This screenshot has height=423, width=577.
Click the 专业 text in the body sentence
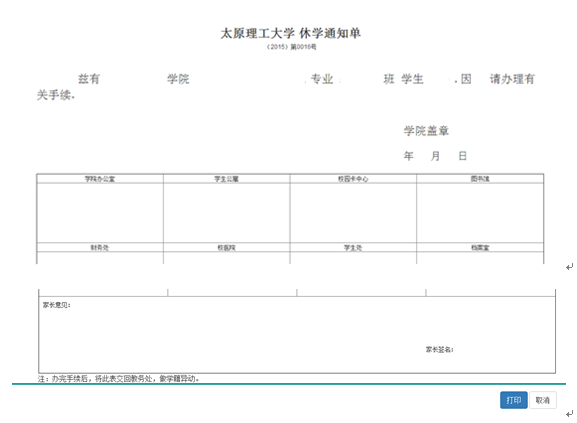pyautogui.click(x=322, y=79)
